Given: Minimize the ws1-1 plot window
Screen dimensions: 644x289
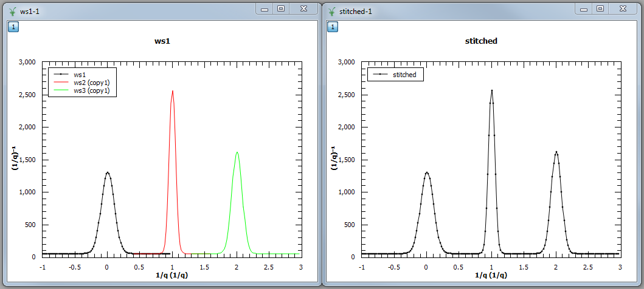Looking at the screenshot, I should click(265, 9).
